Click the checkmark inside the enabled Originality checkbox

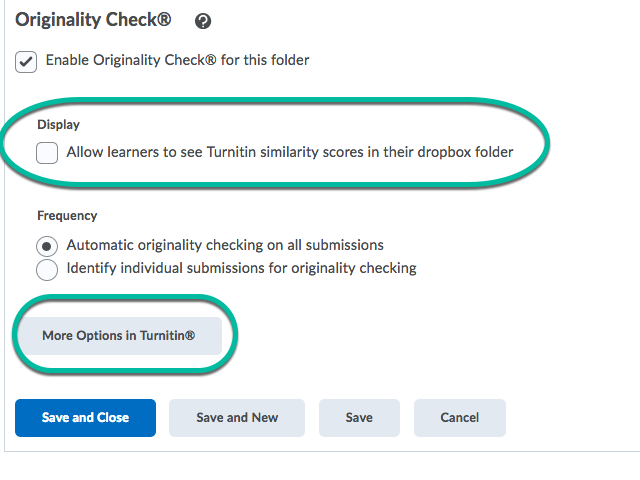pos(26,62)
